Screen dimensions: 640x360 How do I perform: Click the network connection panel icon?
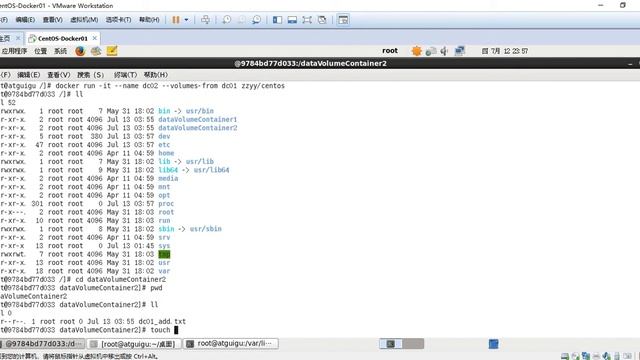click(x=460, y=51)
